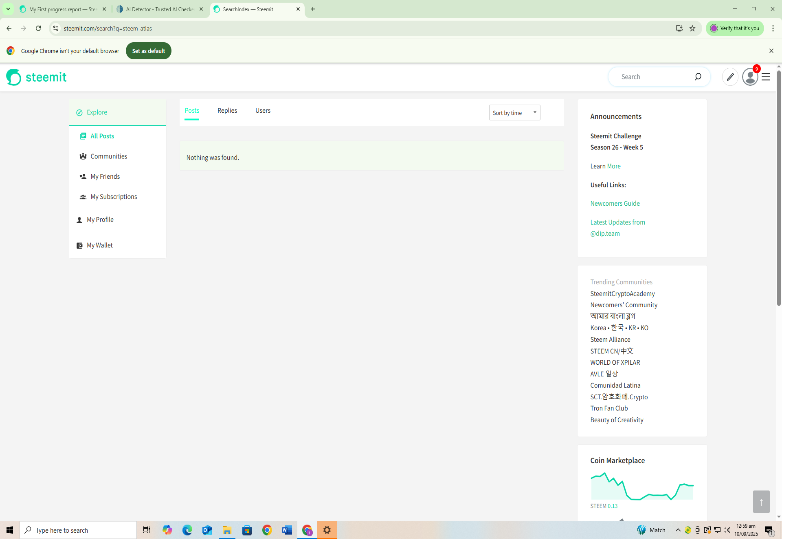Open Microsoft Store from the taskbar
The image size is (794, 541).
point(247,530)
